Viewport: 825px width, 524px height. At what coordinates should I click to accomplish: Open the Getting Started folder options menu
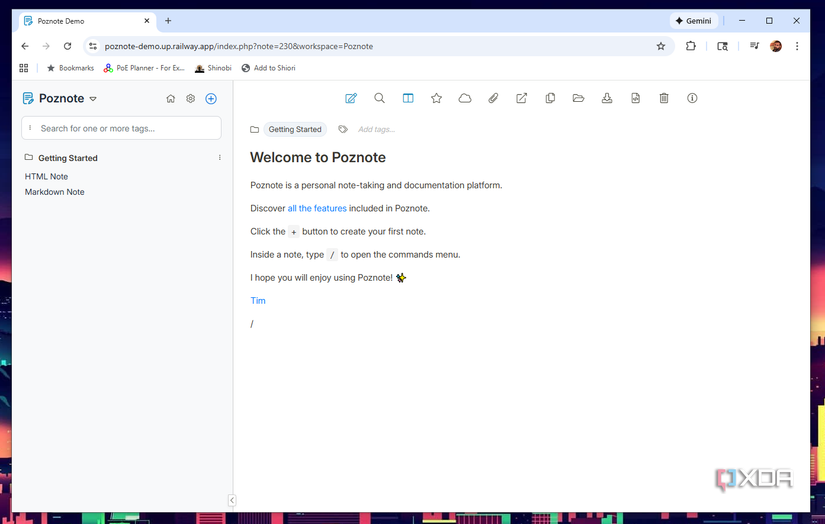(219, 158)
